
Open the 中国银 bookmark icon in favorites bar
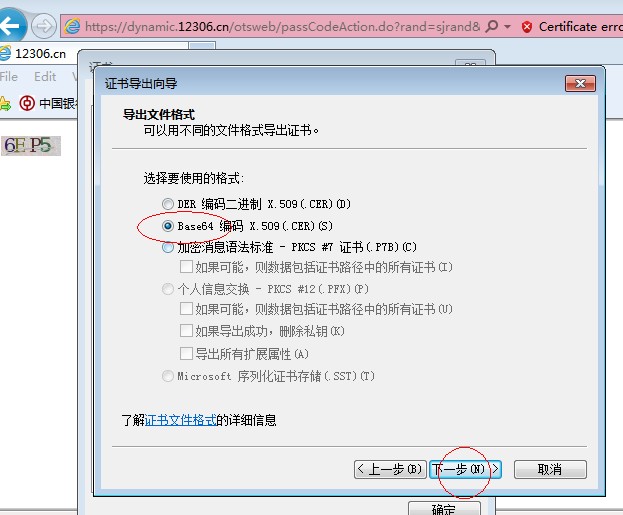(28, 102)
